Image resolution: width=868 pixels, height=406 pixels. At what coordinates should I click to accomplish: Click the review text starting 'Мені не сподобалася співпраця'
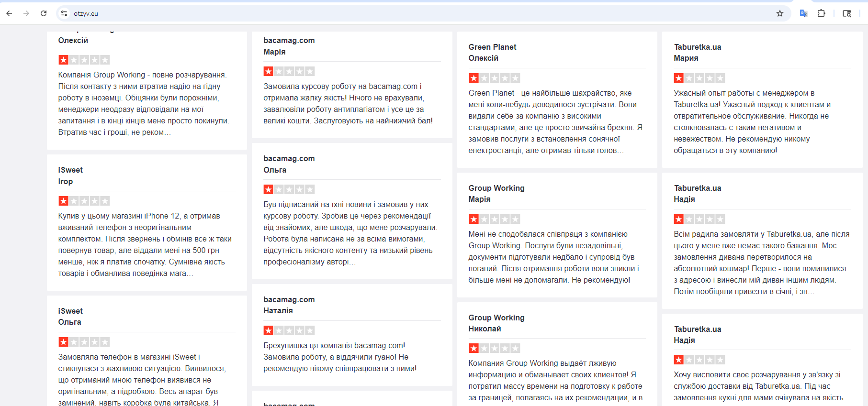pyautogui.click(x=555, y=257)
